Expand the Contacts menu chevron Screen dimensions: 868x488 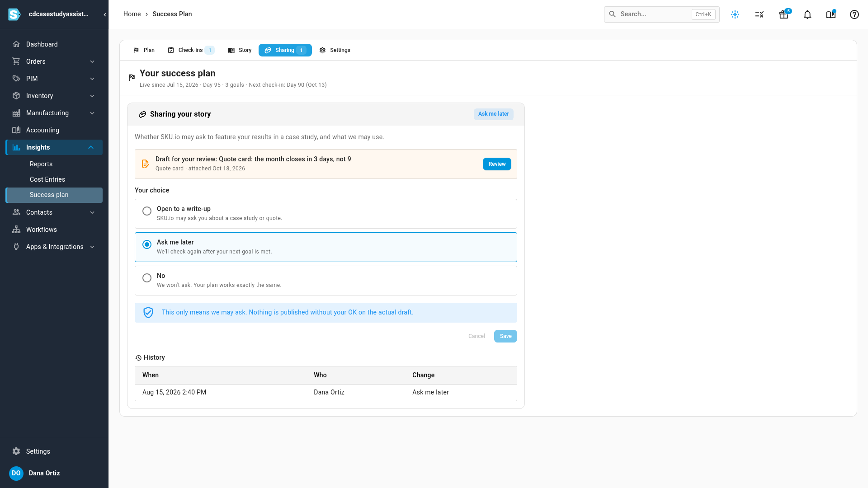pyautogui.click(x=92, y=212)
